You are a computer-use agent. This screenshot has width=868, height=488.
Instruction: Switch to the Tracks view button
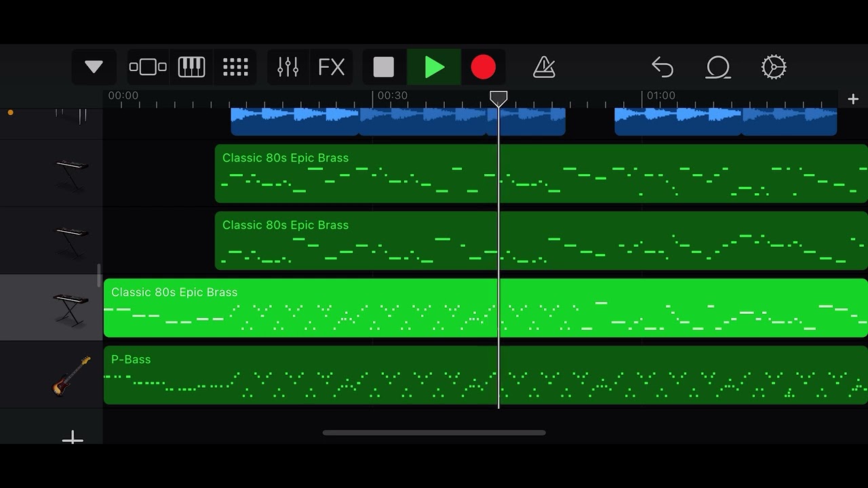tap(148, 67)
